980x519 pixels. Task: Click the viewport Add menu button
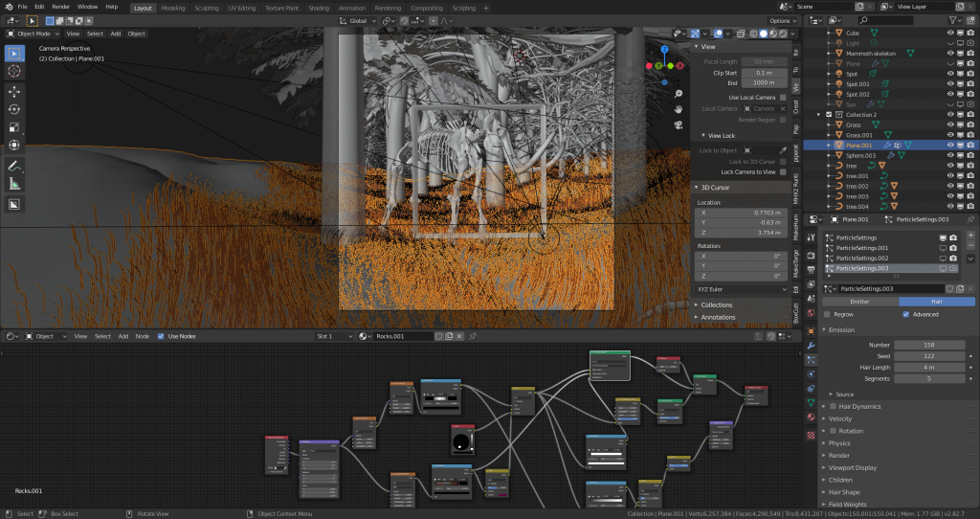tap(116, 34)
